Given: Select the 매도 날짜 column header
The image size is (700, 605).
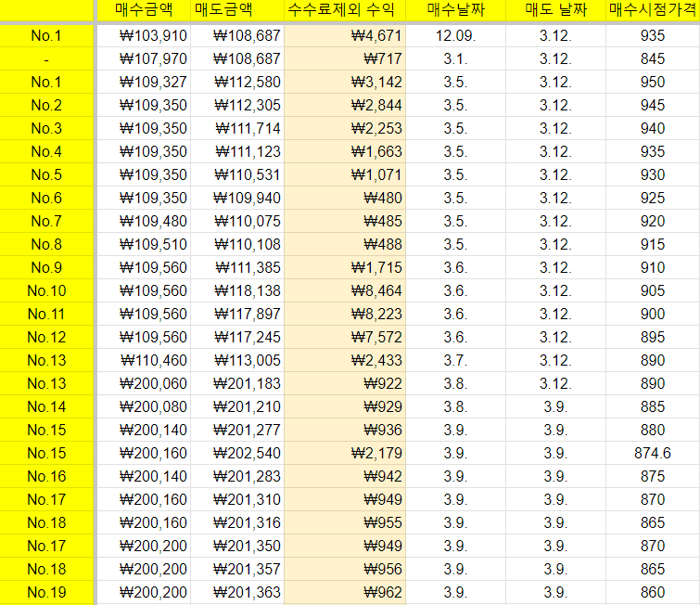Looking at the screenshot, I should click(555, 10).
